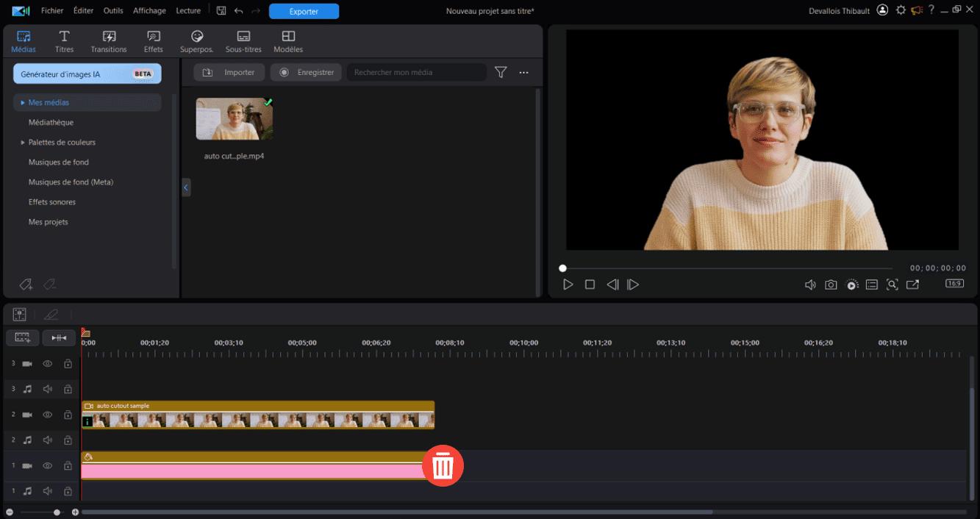Viewport: 980px width, 519px height.
Task: Take a snapshot with the camera icon
Action: 831,284
